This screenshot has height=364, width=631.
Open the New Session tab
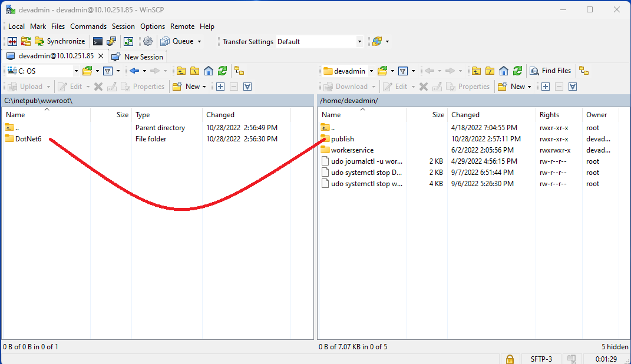click(138, 57)
